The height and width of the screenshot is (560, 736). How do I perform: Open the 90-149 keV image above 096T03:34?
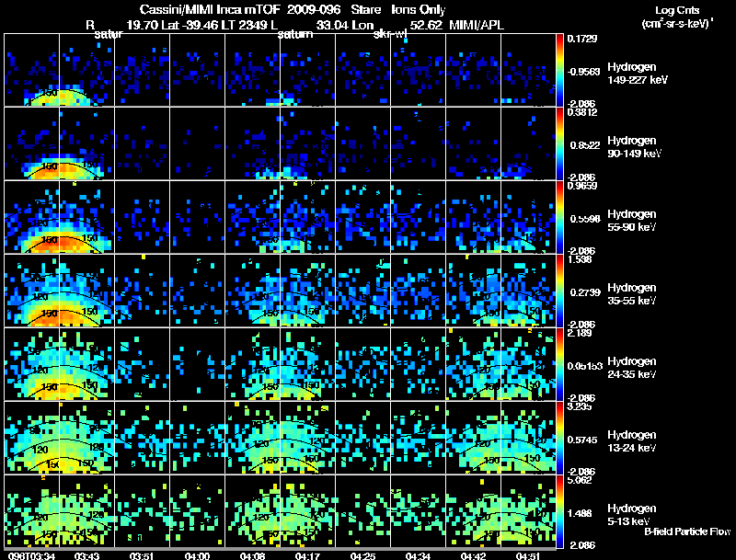31,143
